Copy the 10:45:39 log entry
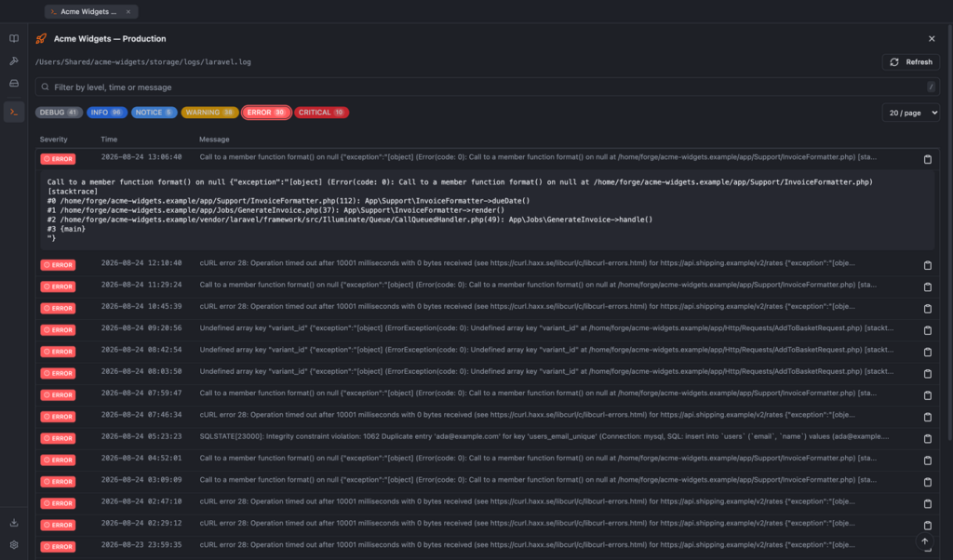The width and height of the screenshot is (953, 560). 928,309
